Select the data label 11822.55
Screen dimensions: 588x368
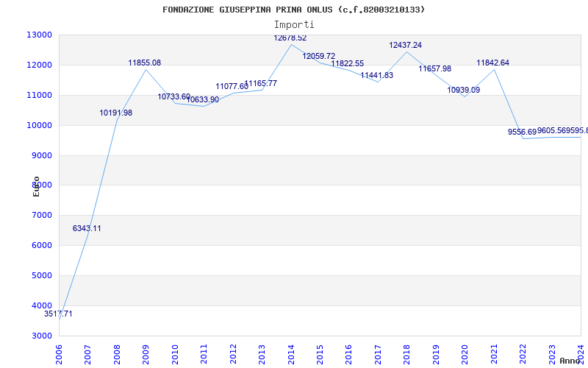pyautogui.click(x=347, y=63)
